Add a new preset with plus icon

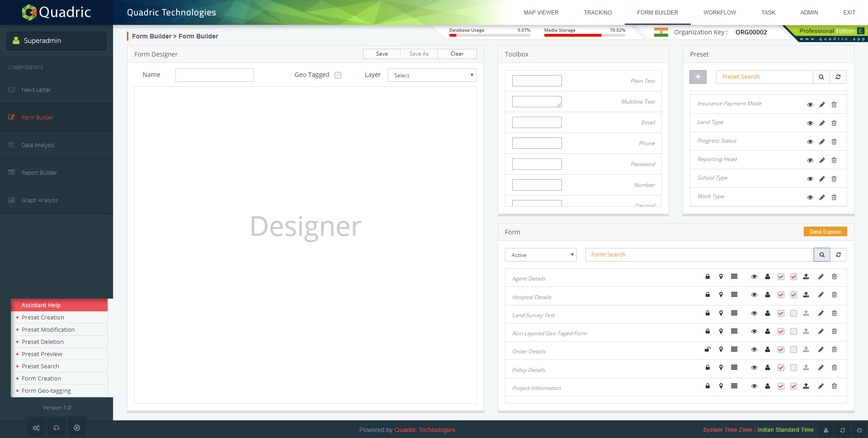[698, 77]
